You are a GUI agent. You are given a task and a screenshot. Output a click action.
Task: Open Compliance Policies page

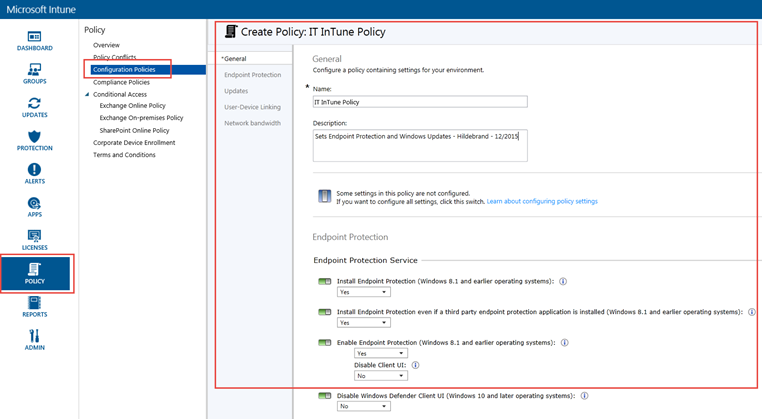(x=121, y=82)
